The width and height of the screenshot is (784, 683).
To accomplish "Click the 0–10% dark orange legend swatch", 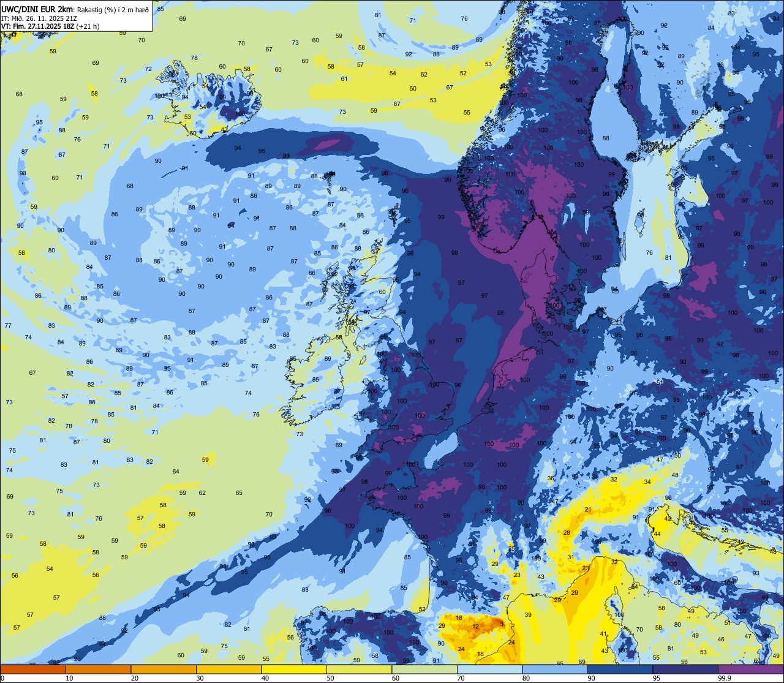I will click(x=33, y=669).
